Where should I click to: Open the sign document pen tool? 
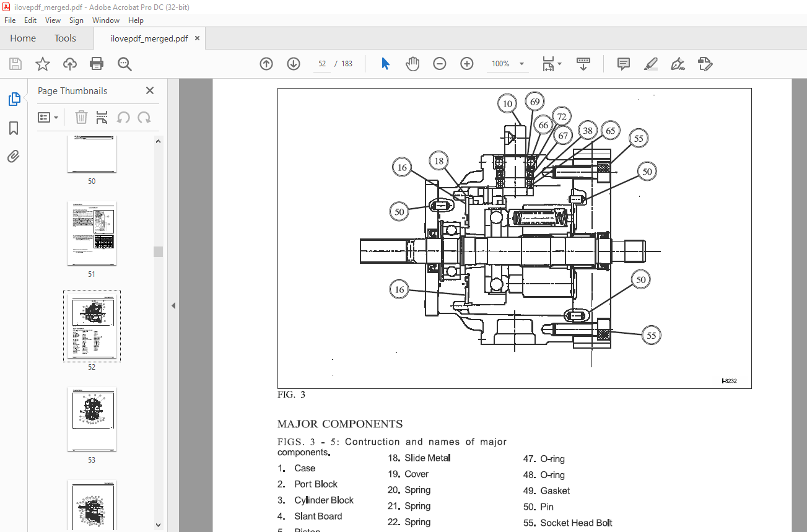click(678, 64)
